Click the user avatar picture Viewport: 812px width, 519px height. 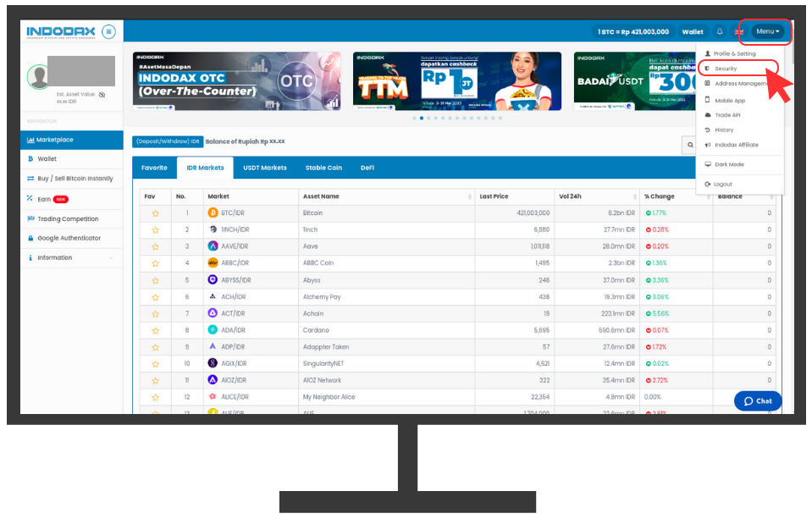coord(38,77)
